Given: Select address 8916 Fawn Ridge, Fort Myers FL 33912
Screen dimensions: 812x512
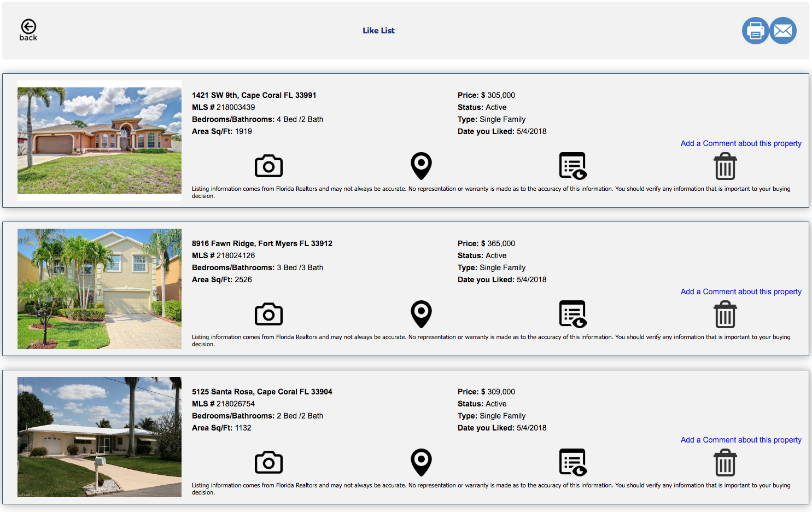Looking at the screenshot, I should tap(262, 243).
